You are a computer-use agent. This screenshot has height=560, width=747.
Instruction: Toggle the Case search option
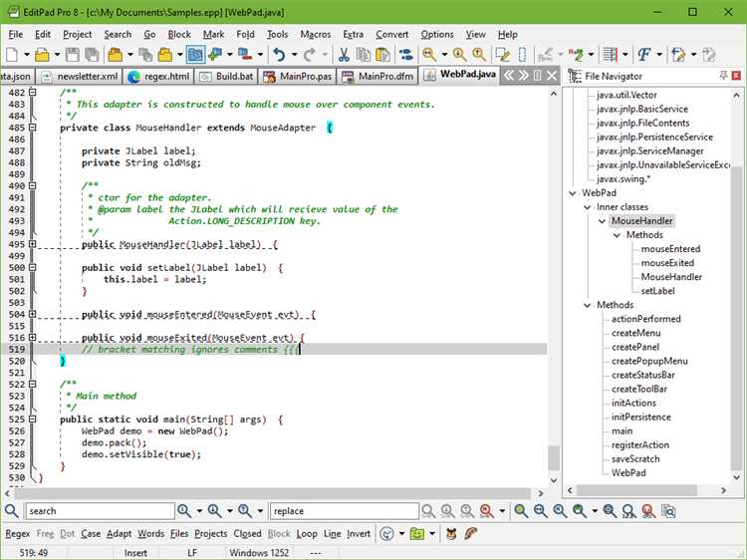pyautogui.click(x=91, y=534)
